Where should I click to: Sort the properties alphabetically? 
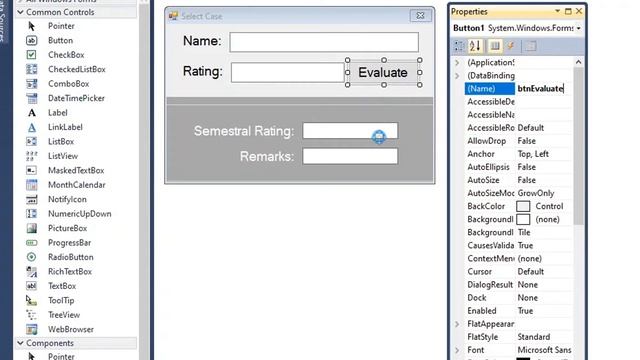coord(475,46)
